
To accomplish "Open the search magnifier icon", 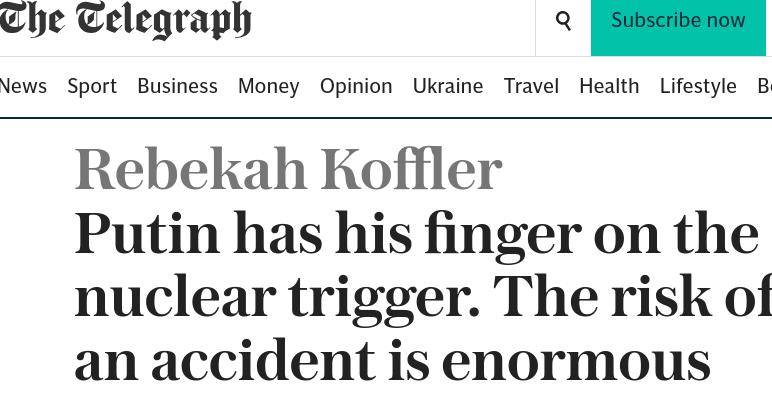I will (x=563, y=21).
